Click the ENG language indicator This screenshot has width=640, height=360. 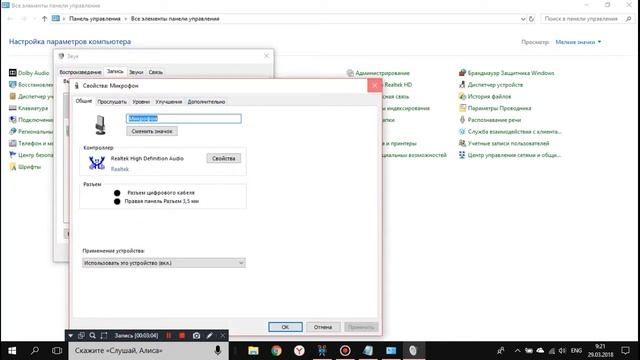(576, 351)
